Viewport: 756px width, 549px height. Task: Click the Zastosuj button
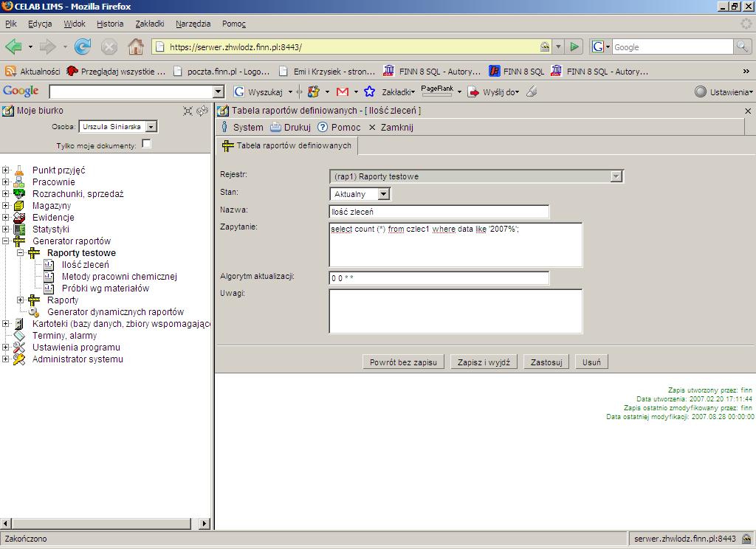(x=546, y=362)
